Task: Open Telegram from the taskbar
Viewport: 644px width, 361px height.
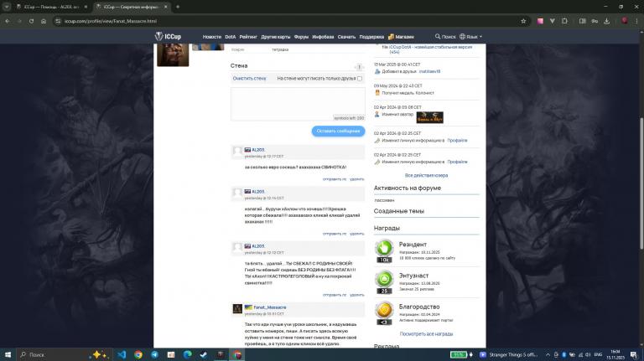Action: click(154, 354)
